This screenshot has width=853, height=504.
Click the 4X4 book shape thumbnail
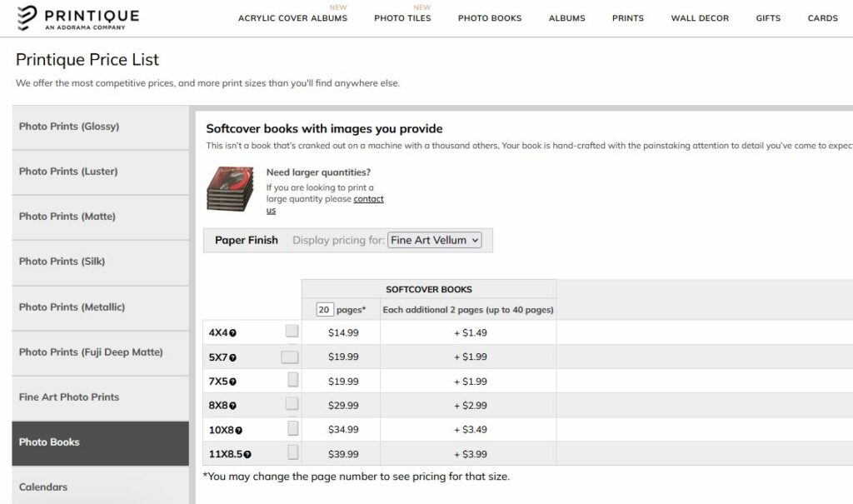point(292,331)
